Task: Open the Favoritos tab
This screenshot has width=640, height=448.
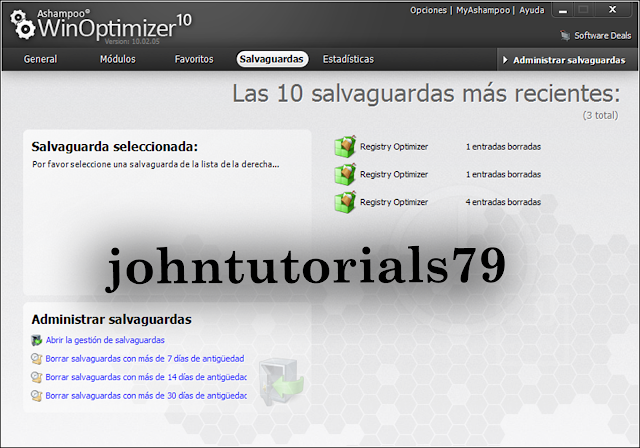Action: [x=194, y=59]
